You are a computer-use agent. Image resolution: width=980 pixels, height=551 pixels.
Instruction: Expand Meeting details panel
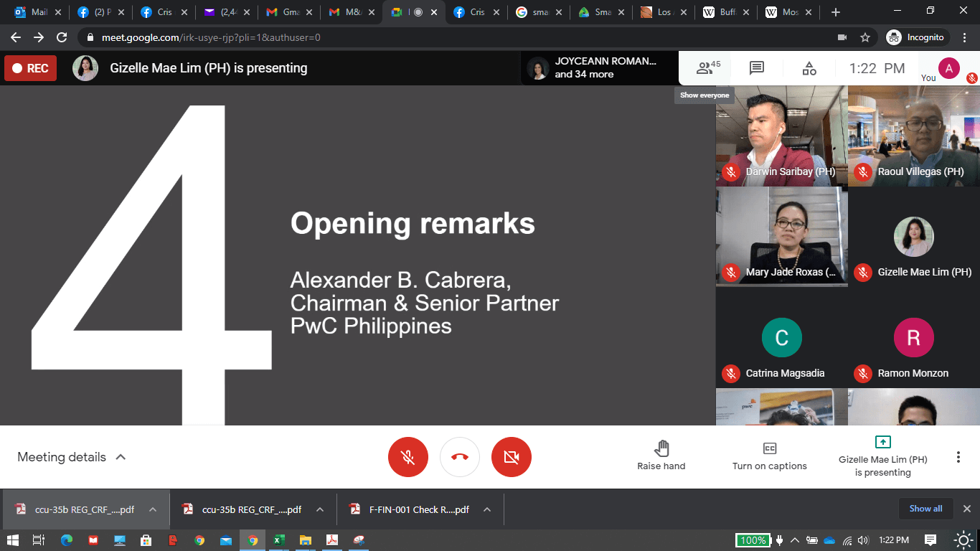(72, 457)
